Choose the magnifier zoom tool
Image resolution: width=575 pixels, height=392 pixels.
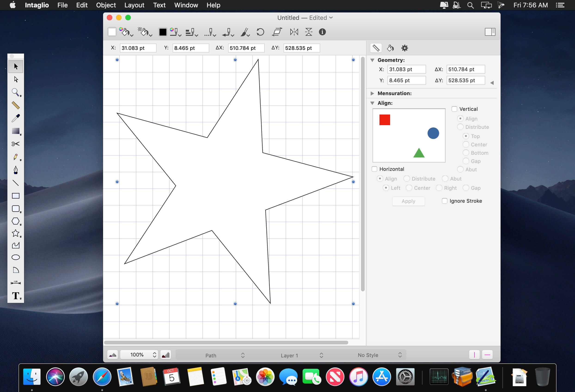[x=16, y=92]
